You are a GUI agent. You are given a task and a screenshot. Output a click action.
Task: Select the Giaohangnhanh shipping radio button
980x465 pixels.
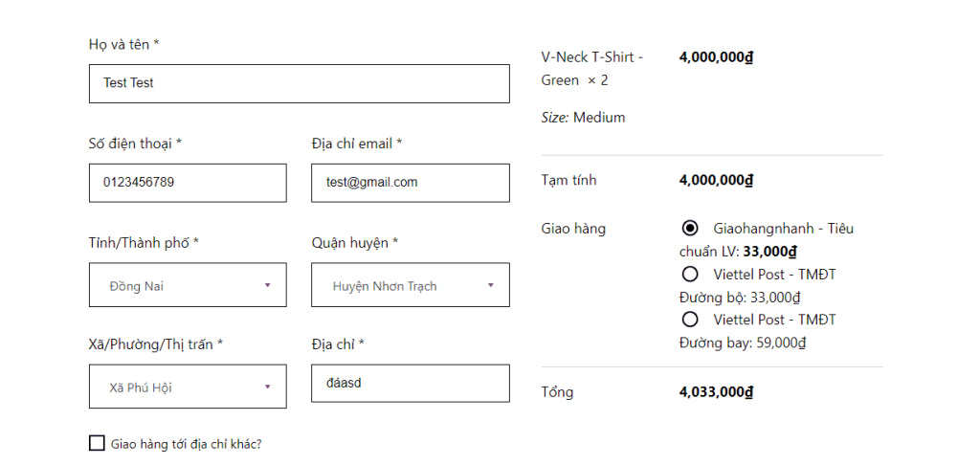pos(690,229)
